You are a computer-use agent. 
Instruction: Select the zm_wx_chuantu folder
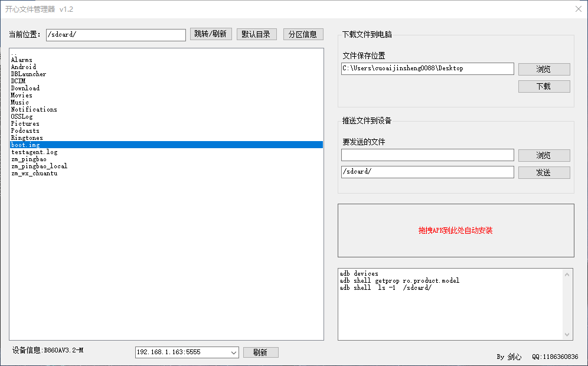click(x=34, y=173)
